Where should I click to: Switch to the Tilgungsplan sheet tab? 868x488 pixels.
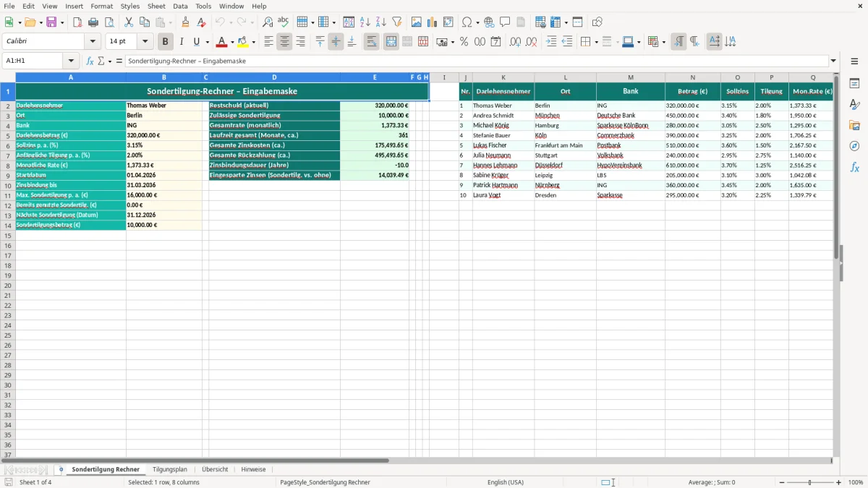coord(170,470)
